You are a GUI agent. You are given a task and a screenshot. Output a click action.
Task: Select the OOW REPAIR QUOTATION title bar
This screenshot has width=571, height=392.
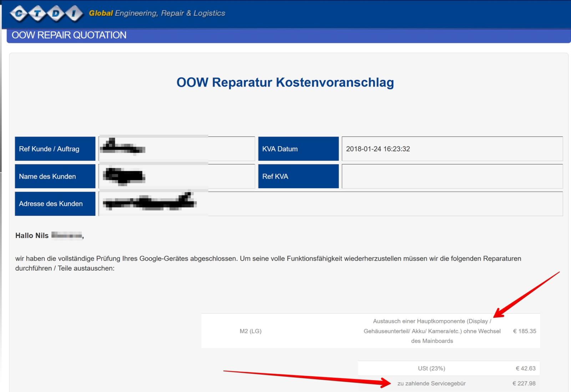[69, 35]
